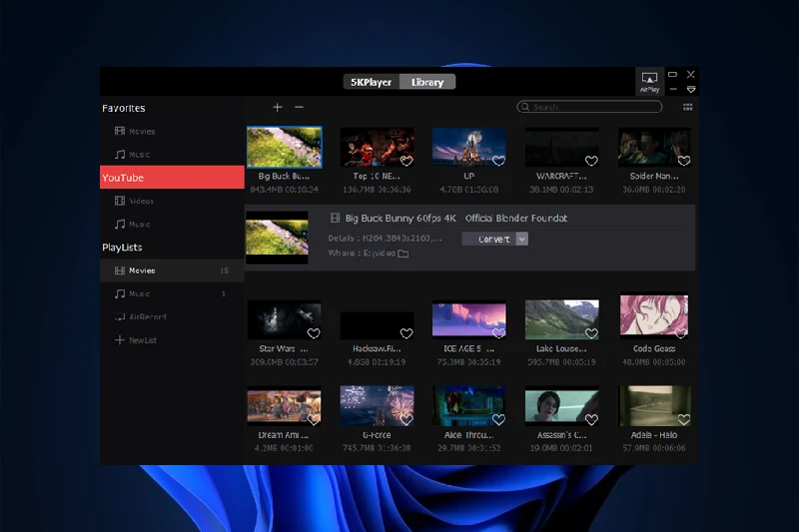Open Movies under Favorites

(172, 132)
